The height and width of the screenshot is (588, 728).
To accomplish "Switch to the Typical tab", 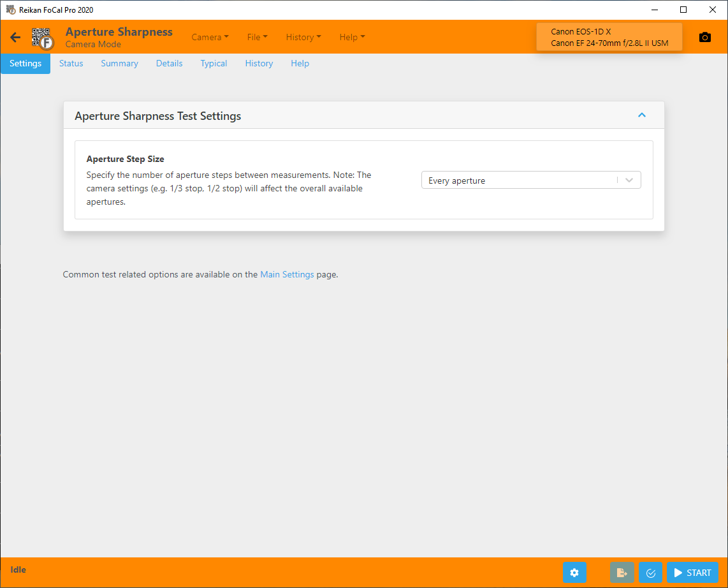I will (x=214, y=64).
